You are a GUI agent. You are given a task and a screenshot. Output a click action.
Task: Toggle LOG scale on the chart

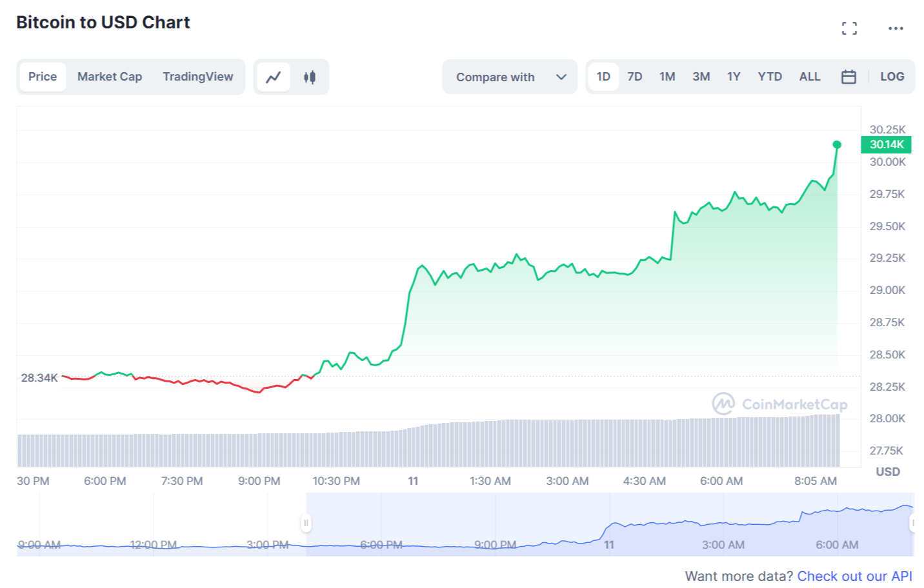coord(892,77)
